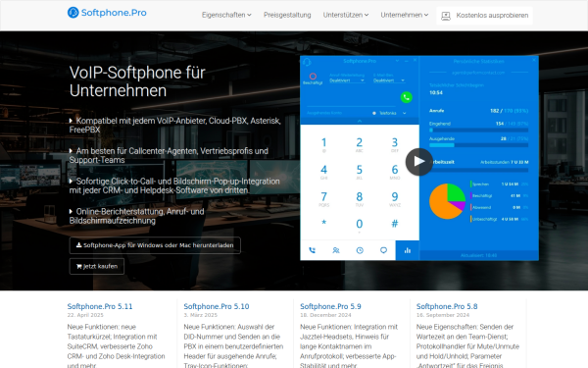This screenshot has height=368, width=588.
Task: Open the calls tab phone icon
Action: (x=312, y=250)
